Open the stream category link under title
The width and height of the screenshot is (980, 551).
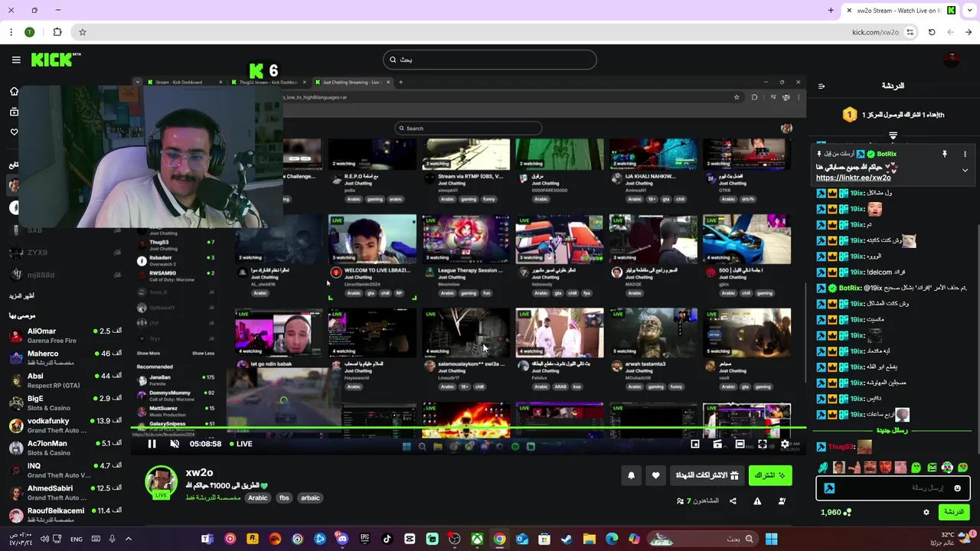(x=213, y=497)
